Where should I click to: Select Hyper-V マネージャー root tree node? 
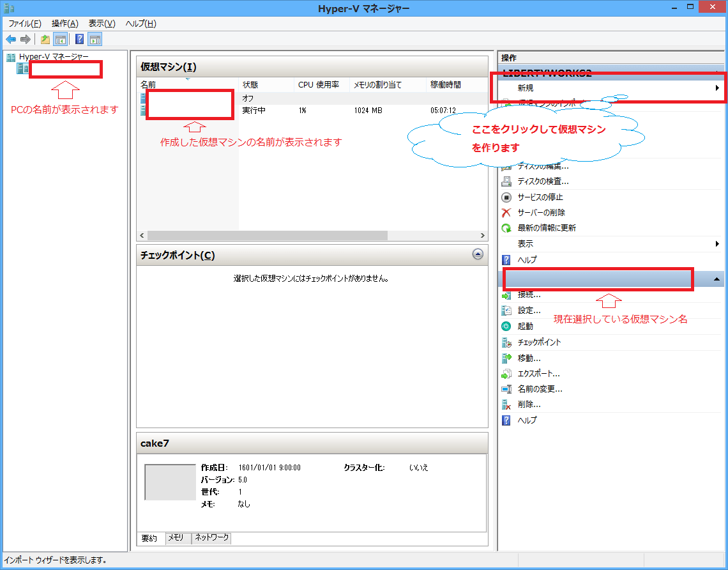pos(53,57)
